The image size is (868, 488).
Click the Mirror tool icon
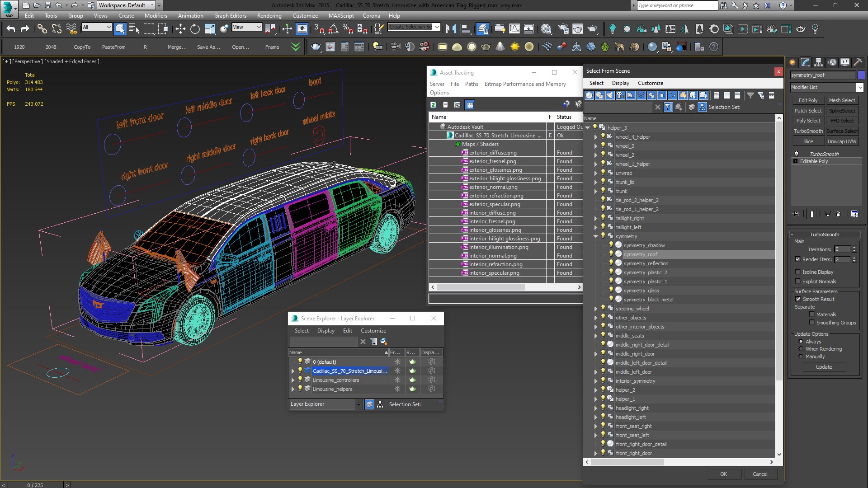tap(451, 29)
